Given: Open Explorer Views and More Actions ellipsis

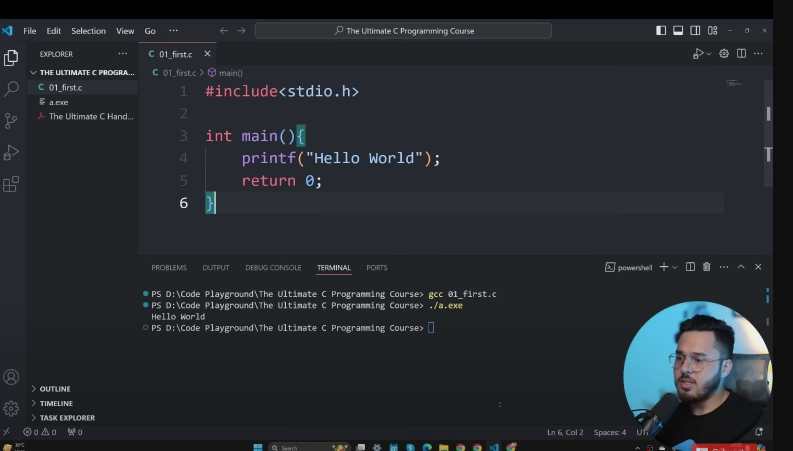Looking at the screenshot, I should [123, 54].
